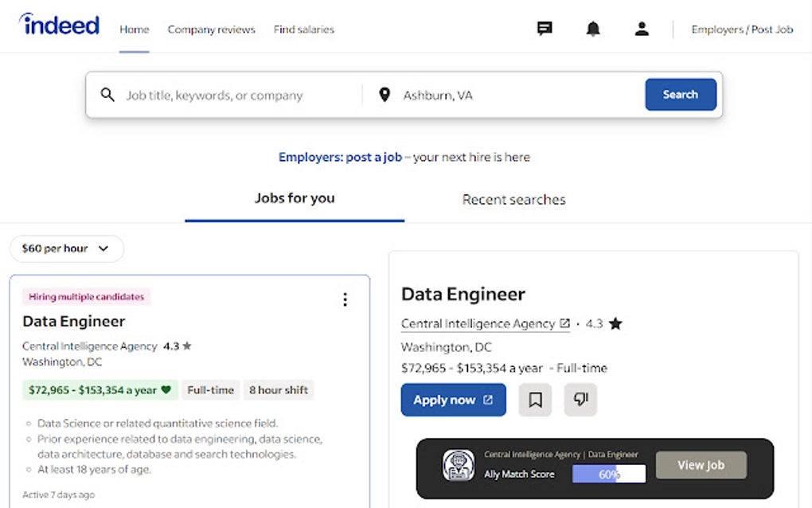
Task: Open the three-dot menu on the job card
Action: [x=345, y=299]
